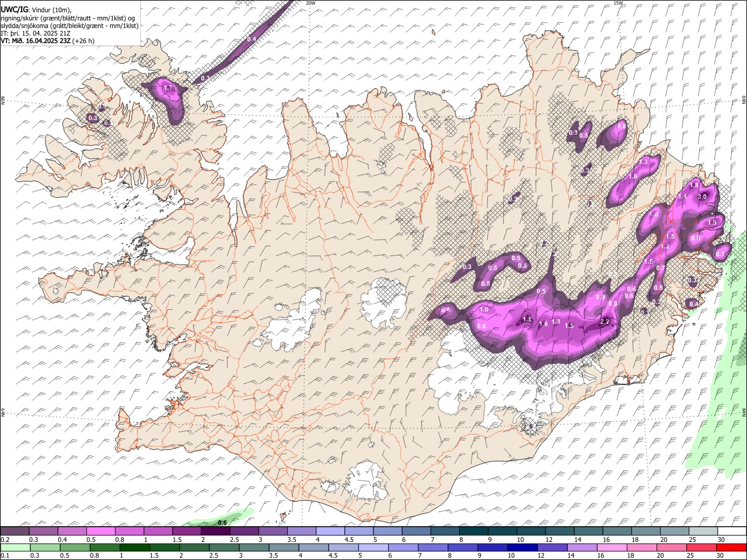This screenshot has height=560, width=747.
Task: Click the 1.2 snowfall value in the east
Action: tap(664, 247)
